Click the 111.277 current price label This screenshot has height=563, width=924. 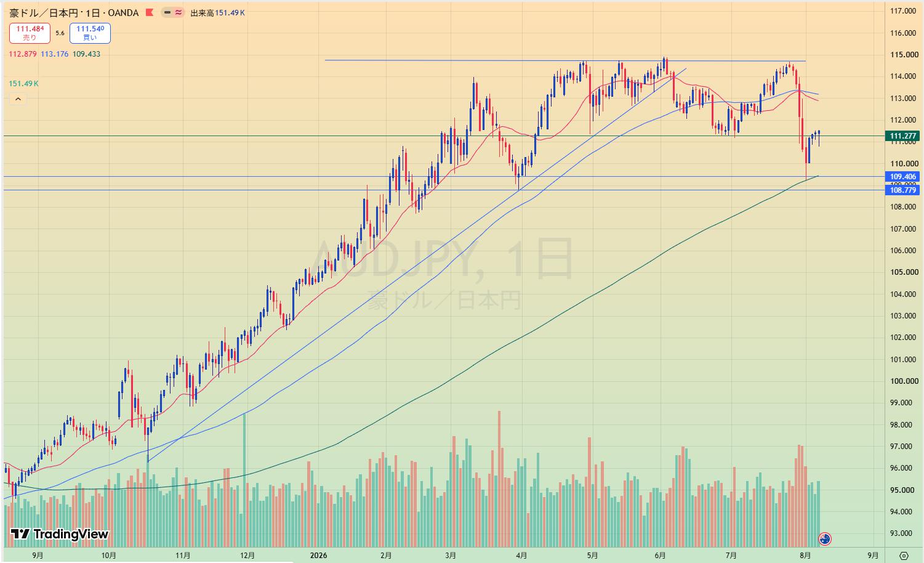tap(903, 136)
